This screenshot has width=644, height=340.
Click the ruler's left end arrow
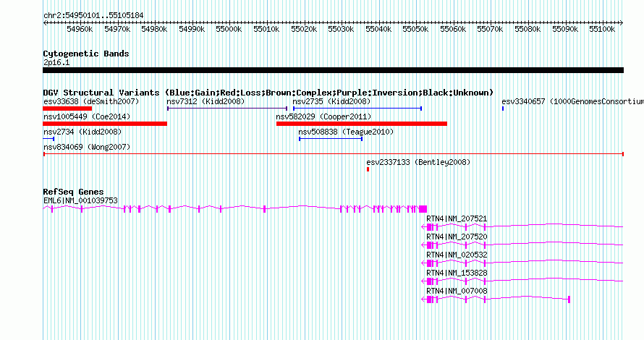(45, 23)
